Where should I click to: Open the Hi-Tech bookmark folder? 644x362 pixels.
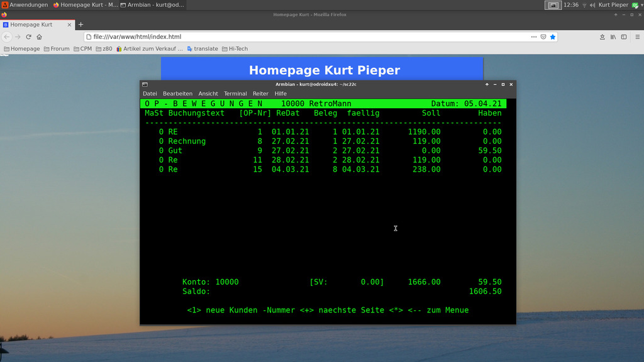tap(235, 48)
